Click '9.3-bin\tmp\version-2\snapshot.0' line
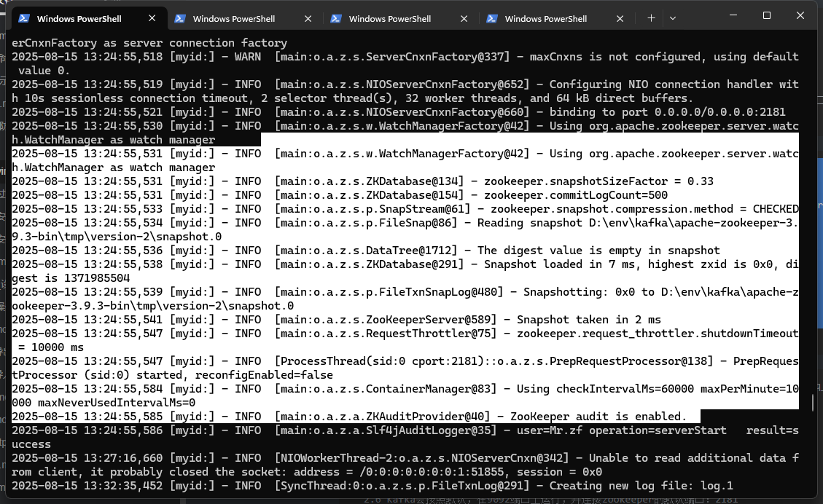The width and height of the screenshot is (823, 504). tap(117, 237)
